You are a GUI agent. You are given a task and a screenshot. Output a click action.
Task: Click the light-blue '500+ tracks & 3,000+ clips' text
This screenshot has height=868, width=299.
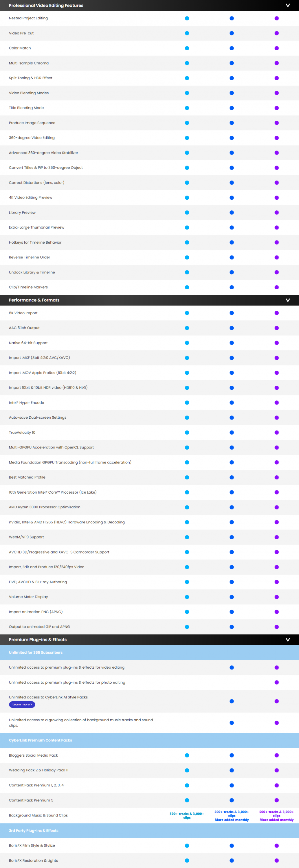click(x=187, y=815)
